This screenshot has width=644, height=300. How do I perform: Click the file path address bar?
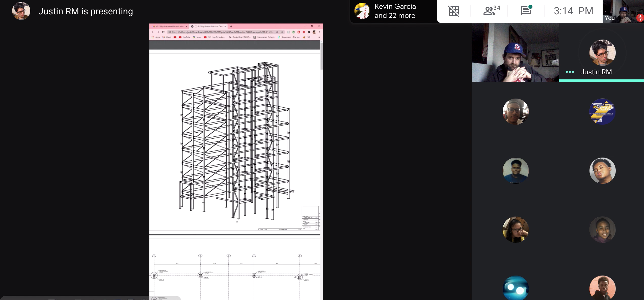click(225, 32)
